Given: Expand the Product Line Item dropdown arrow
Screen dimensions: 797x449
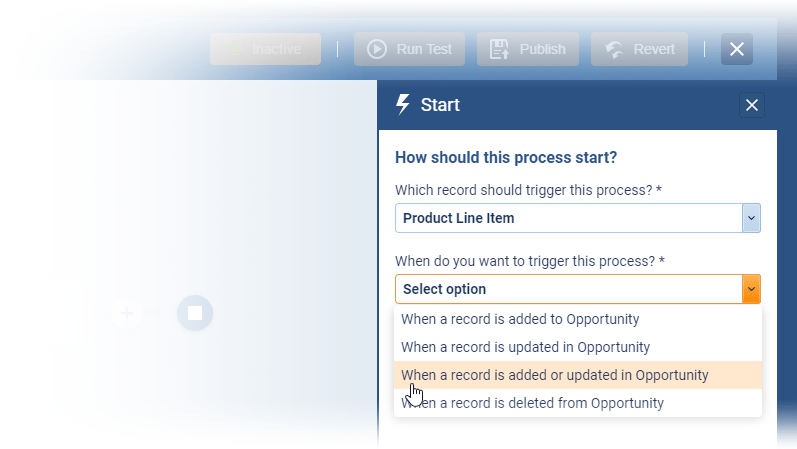Looking at the screenshot, I should coord(751,218).
